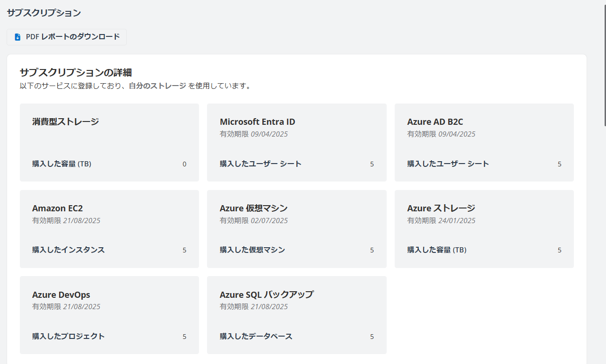Select the Microsoft Entra ID card title
The width and height of the screenshot is (606, 364).
pyautogui.click(x=258, y=121)
